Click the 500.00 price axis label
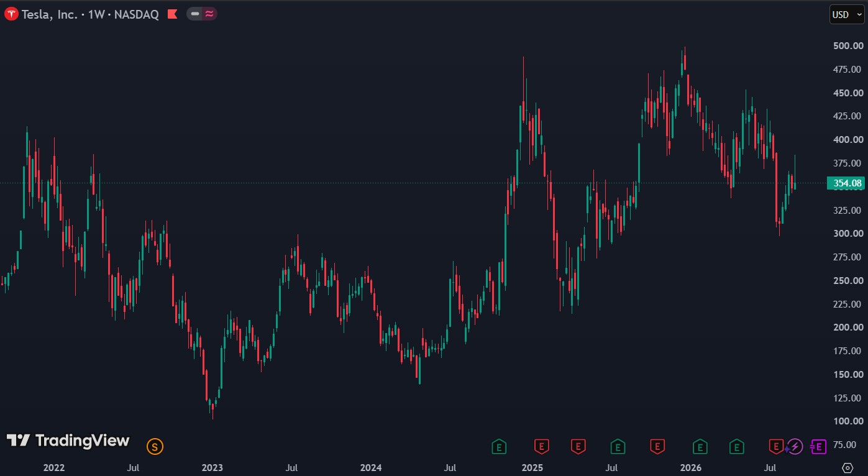 (848, 46)
